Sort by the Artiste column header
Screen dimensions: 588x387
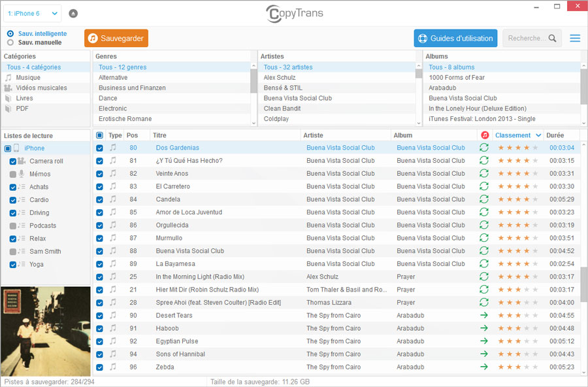pos(346,135)
